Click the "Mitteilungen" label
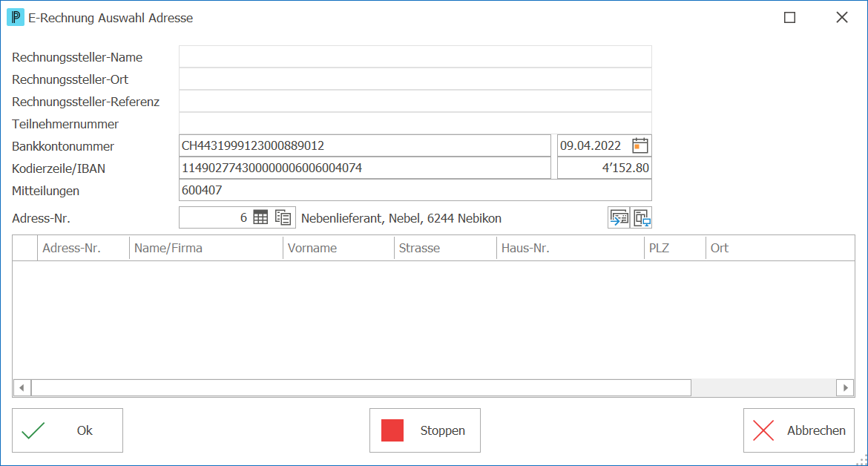Screen dimensions: 868x466 coord(46,191)
